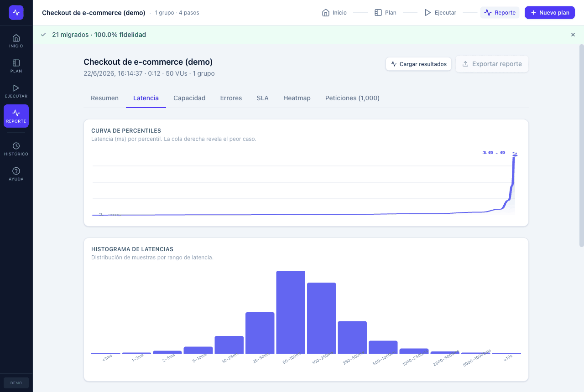This screenshot has height=392, width=584.
Task: Open Inicio in the left sidebar
Action: click(x=16, y=41)
